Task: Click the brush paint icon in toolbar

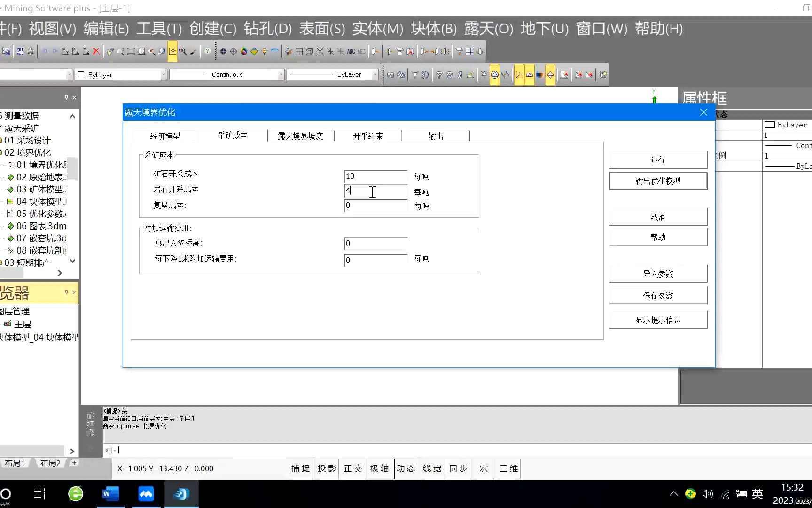Action: (193, 51)
